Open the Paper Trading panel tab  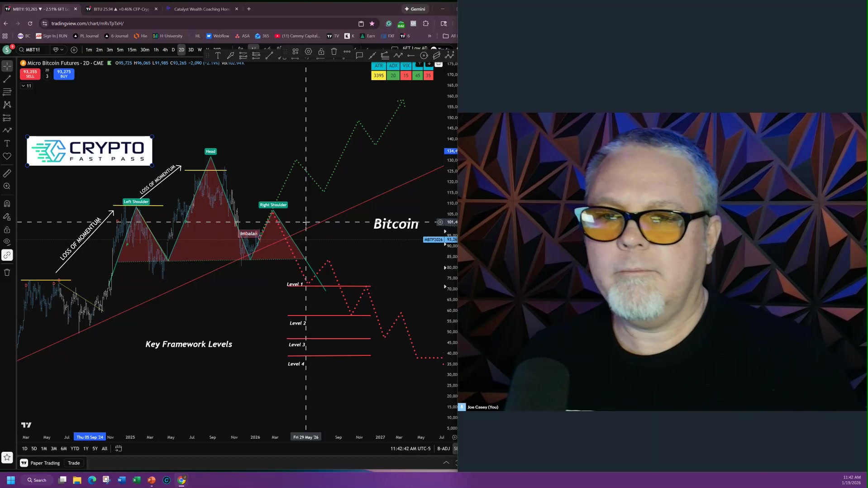(45, 463)
